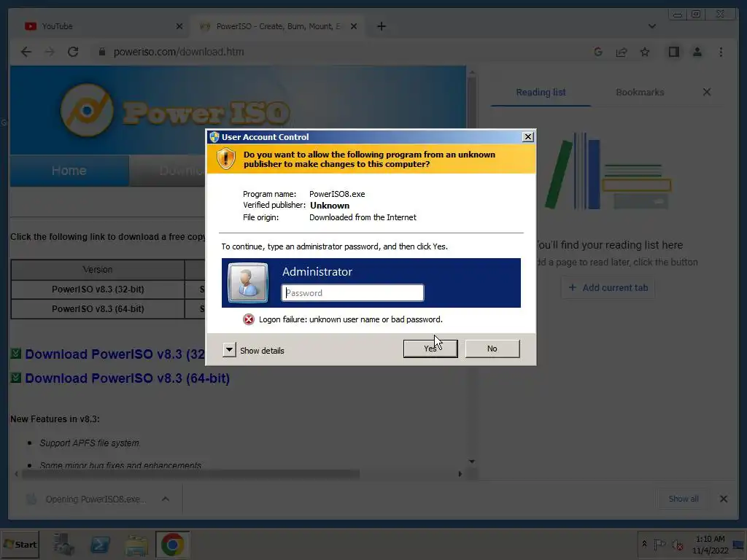
Task: Click the page vertical scrollbar up arrow
Action: coord(472,72)
